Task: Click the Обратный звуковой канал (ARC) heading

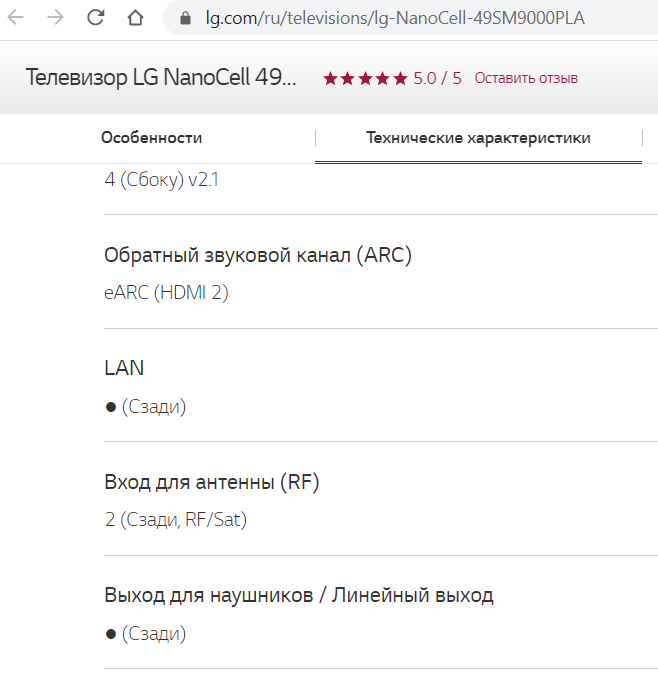Action: pyautogui.click(x=258, y=255)
